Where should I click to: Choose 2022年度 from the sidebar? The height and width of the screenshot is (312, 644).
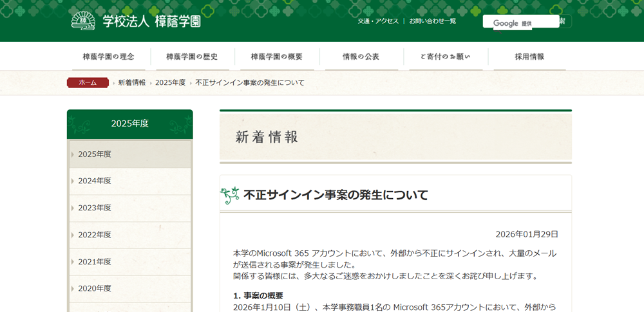pos(95,235)
